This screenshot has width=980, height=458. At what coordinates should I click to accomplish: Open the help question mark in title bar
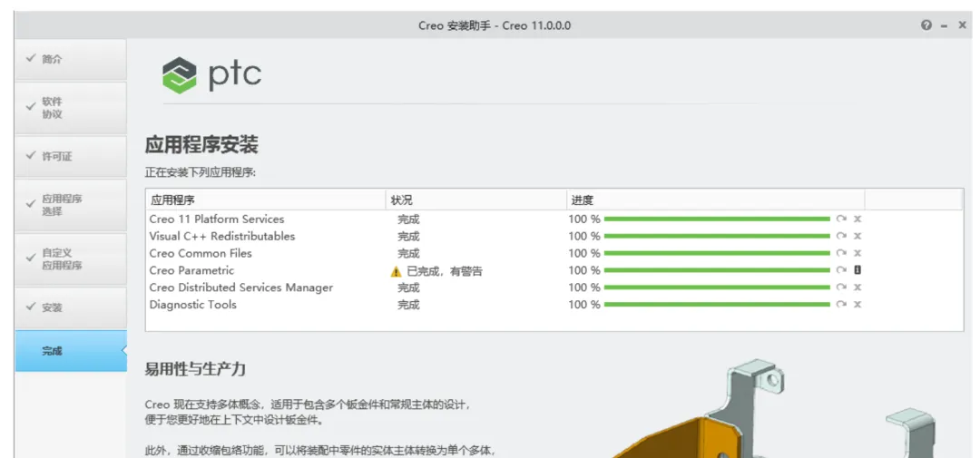coord(926,25)
